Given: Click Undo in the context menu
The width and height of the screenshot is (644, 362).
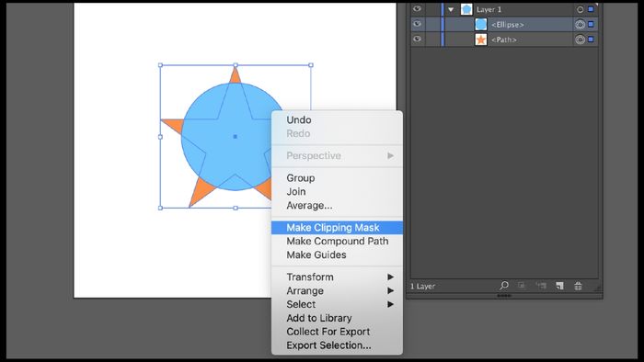Looking at the screenshot, I should click(x=337, y=119).
